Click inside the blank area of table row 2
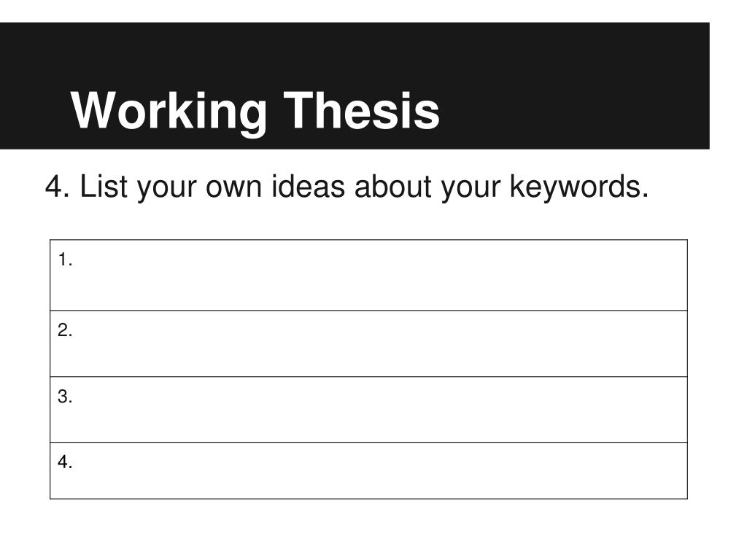Screen dimensions: 747x560 (368, 344)
